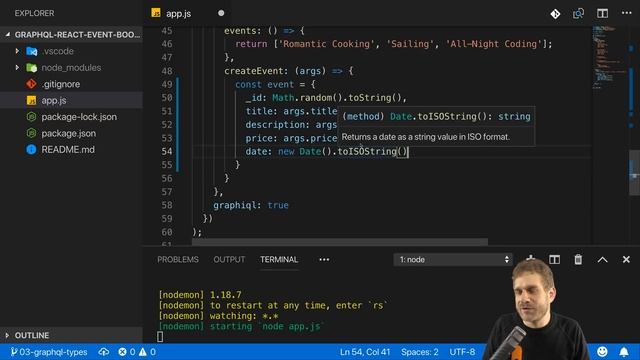Screen dimensions: 640x360
Task: Click the EXPLORER panel title
Action: [34, 13]
